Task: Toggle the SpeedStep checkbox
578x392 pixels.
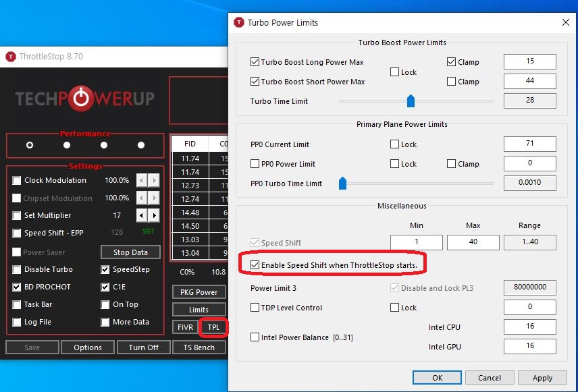Action: [x=105, y=269]
